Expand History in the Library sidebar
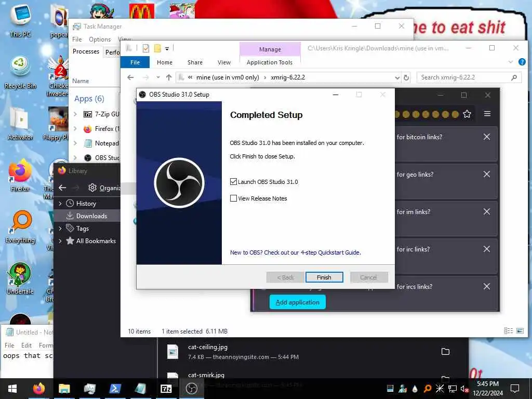 pyautogui.click(x=60, y=204)
